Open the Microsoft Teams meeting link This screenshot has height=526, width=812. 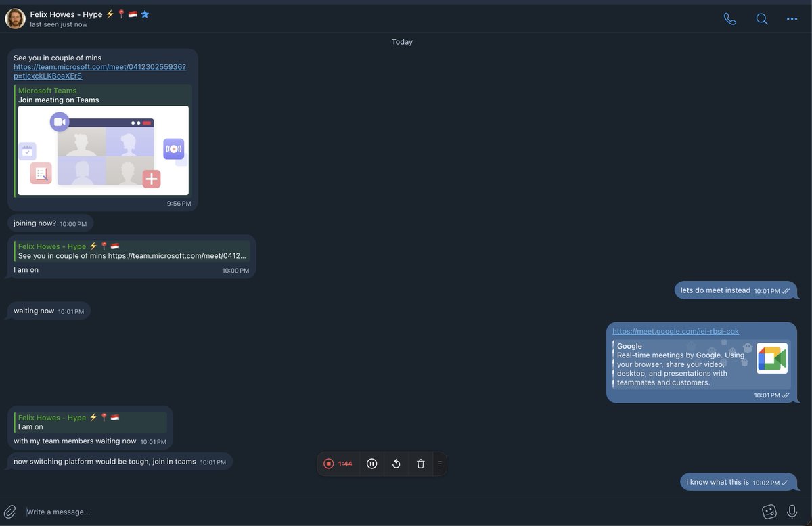(99, 71)
